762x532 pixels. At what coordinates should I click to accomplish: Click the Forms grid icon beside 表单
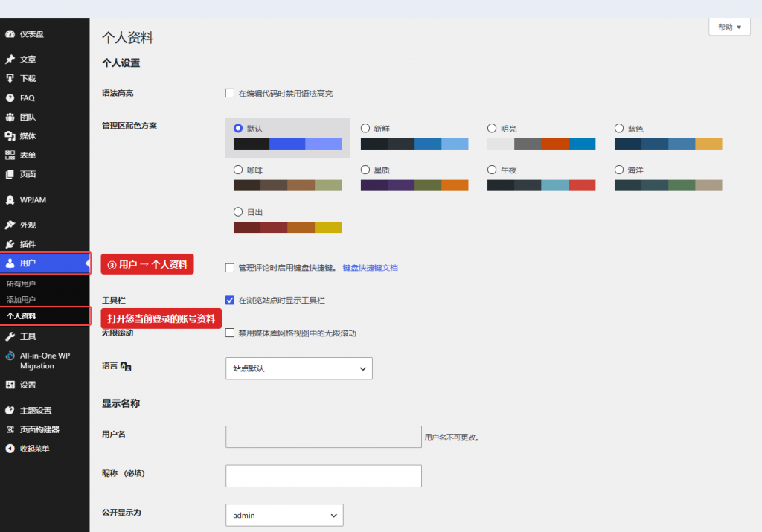tap(10, 155)
